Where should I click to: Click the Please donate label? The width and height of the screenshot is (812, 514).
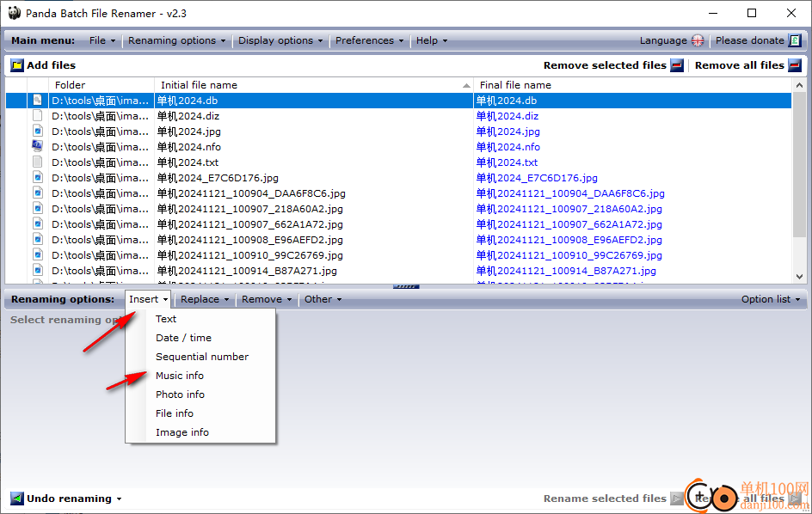pos(750,40)
